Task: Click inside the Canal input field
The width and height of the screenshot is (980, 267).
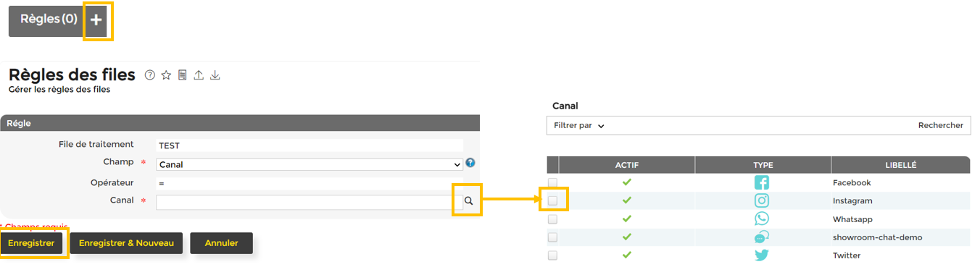Action: pyautogui.click(x=304, y=202)
